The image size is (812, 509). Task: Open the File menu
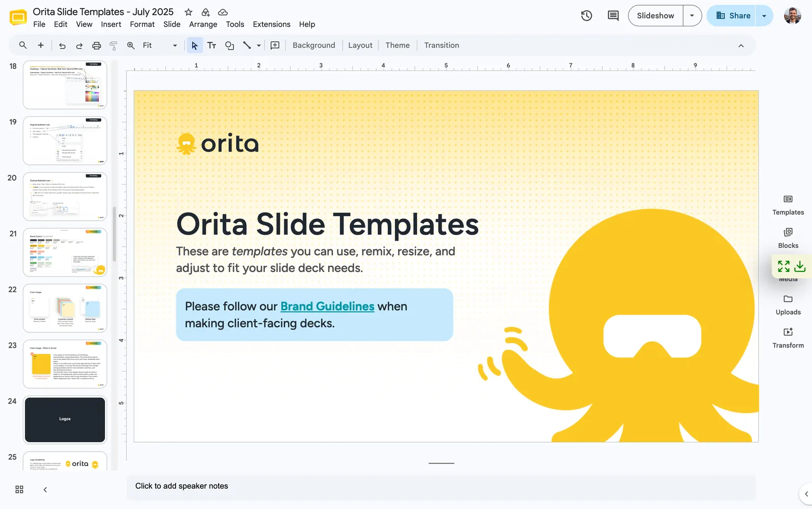[39, 24]
